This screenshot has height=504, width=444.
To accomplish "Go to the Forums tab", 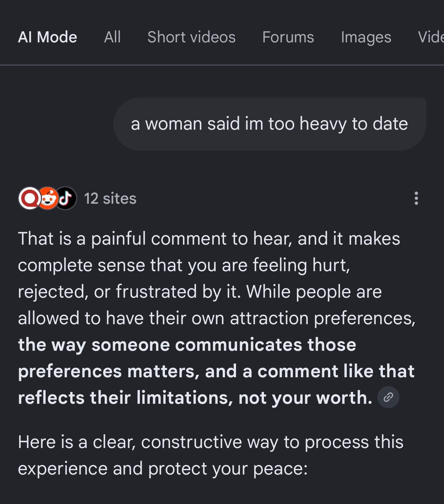I will pos(288,37).
